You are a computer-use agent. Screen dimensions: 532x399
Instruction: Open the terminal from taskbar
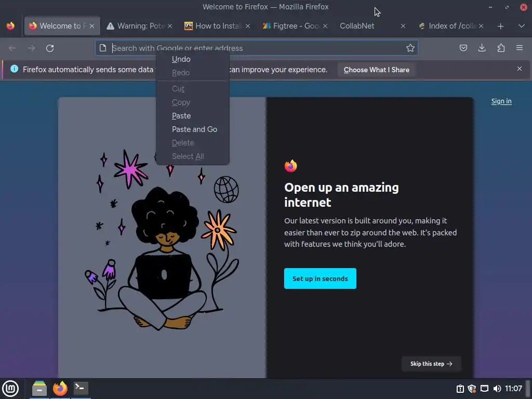click(x=81, y=389)
